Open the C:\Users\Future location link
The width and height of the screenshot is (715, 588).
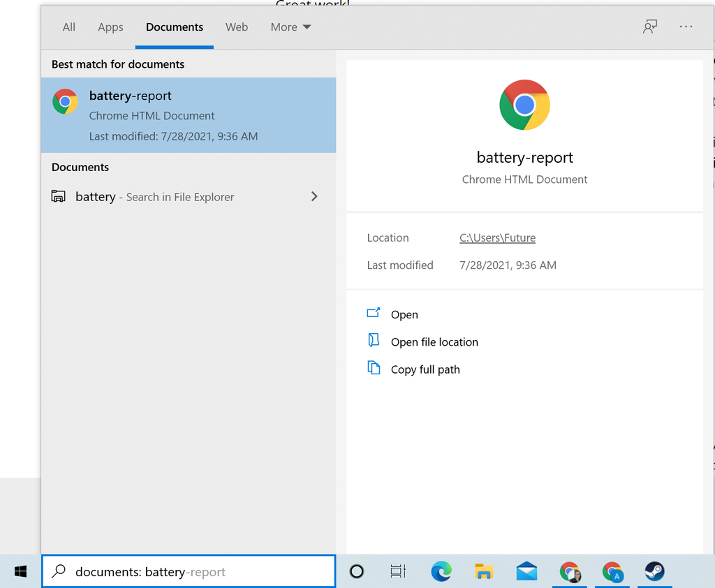(x=497, y=237)
